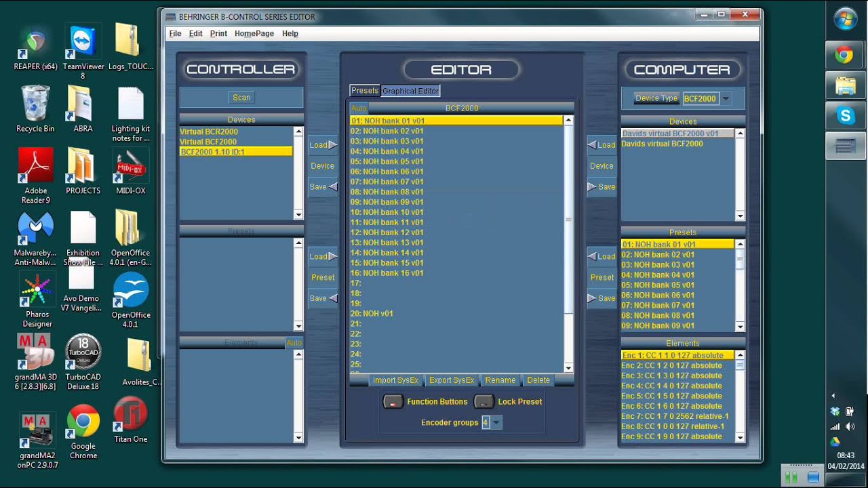Screen dimensions: 868x488
Task: Open the File menu
Action: 175,33
